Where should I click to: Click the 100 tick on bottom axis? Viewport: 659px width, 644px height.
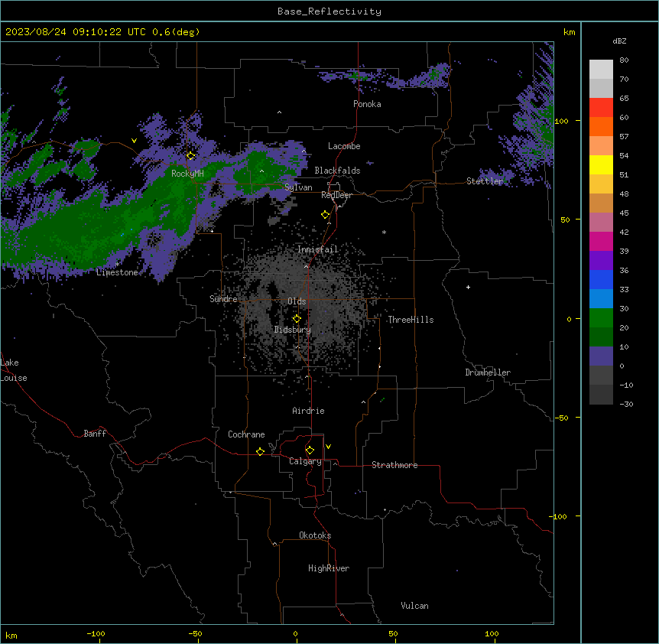point(492,633)
